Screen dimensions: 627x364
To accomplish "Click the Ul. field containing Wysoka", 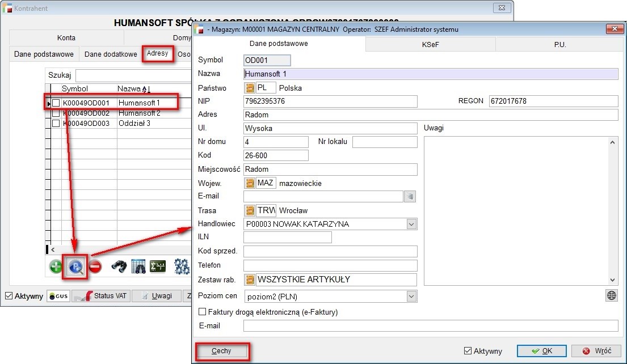I will click(x=330, y=128).
